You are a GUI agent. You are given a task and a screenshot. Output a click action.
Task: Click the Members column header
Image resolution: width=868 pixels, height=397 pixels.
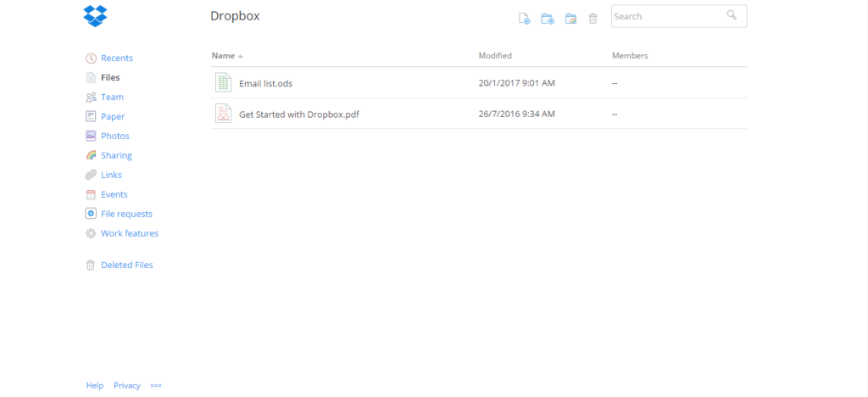coord(630,56)
